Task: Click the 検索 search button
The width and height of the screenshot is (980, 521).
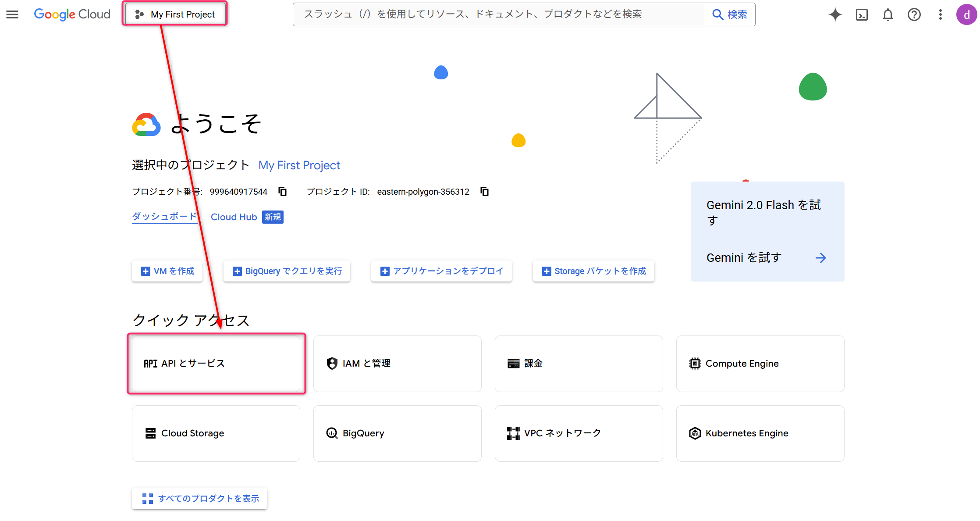Action: tap(730, 14)
